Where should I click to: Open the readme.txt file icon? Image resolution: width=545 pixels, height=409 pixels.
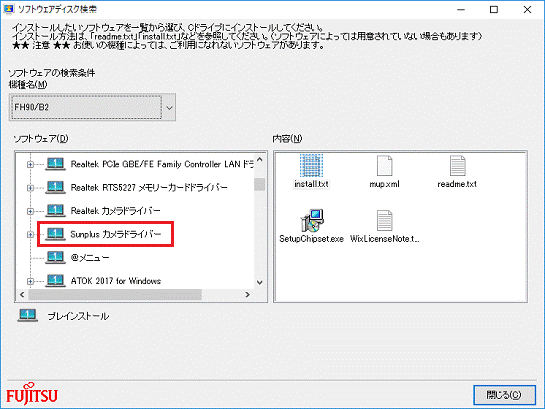click(457, 166)
